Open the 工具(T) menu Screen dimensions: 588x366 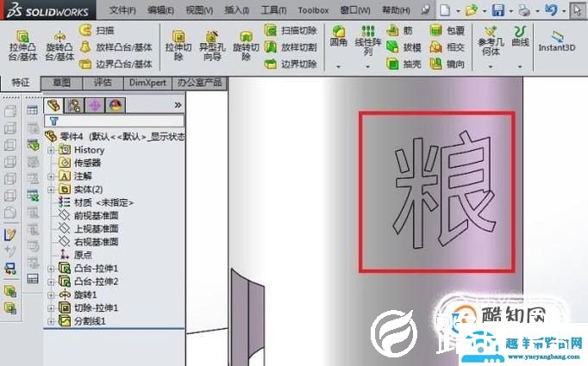pyautogui.click(x=274, y=10)
